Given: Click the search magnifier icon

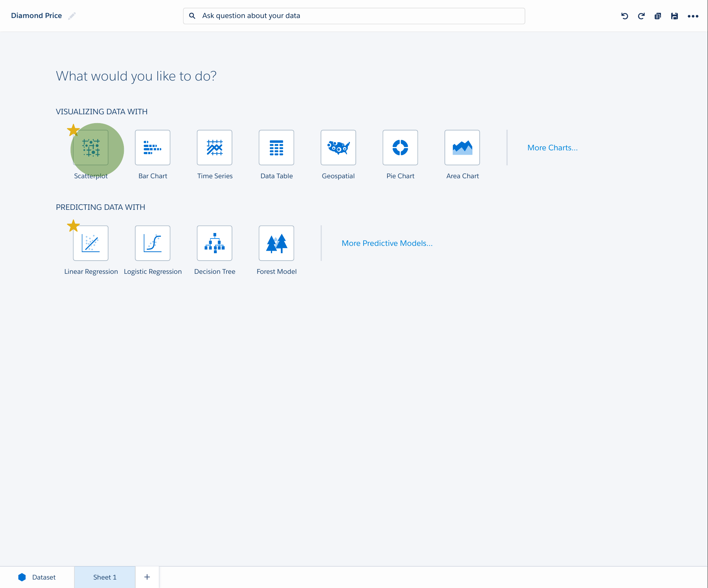Looking at the screenshot, I should pos(192,16).
